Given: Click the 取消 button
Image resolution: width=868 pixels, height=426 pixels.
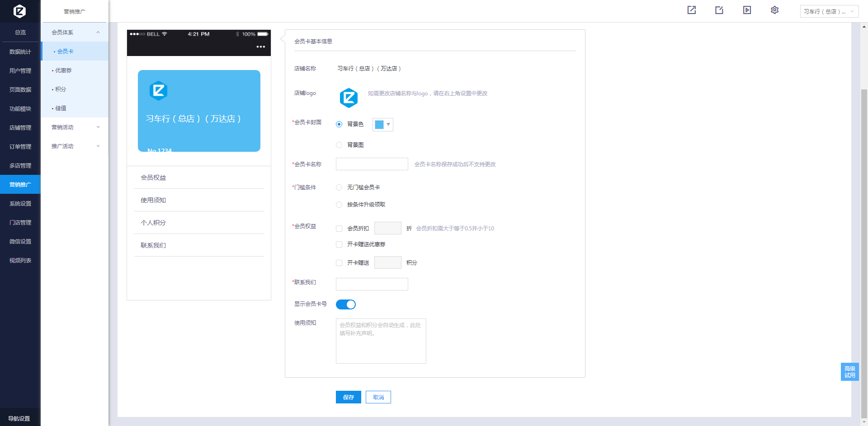Looking at the screenshot, I should pyautogui.click(x=378, y=397).
